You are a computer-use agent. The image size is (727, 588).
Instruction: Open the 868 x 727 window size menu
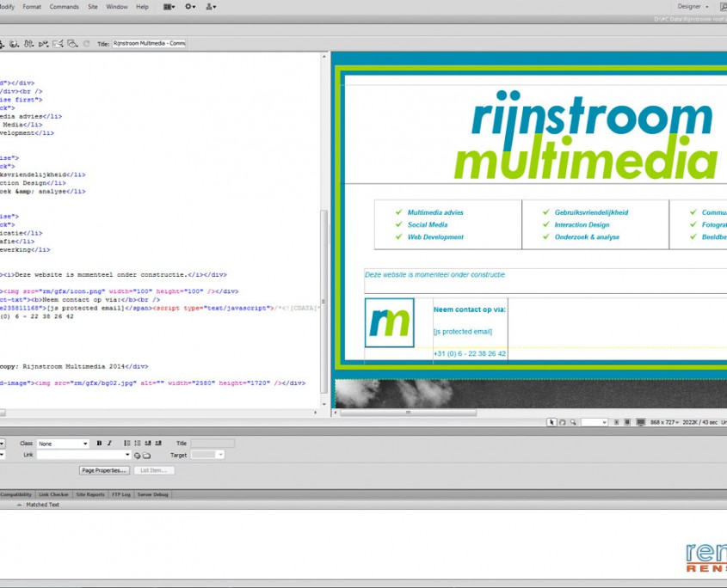pyautogui.click(x=664, y=422)
